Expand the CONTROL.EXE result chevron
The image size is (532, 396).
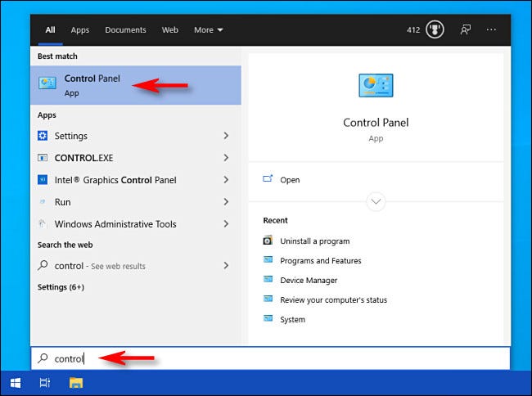click(226, 158)
